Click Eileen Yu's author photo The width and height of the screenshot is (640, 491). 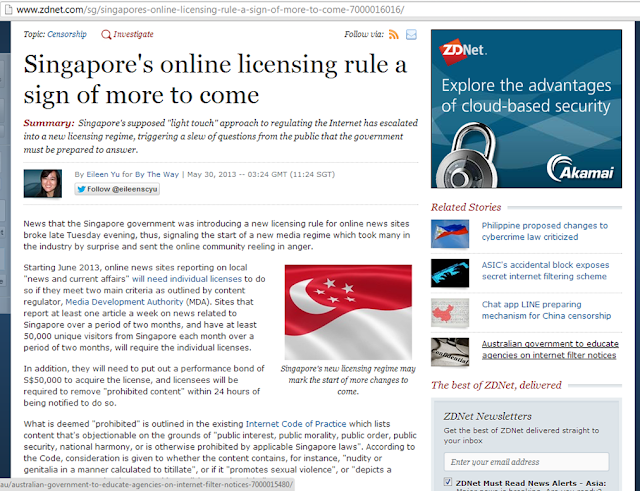pos(42,184)
